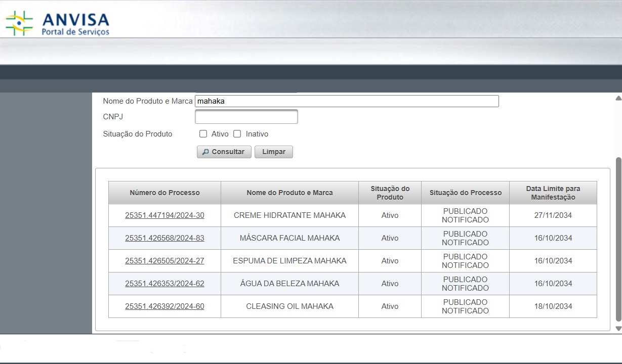Screen dimensions: 622x364
Task: Click the scrollbar up arrow
Action: [x=618, y=98]
